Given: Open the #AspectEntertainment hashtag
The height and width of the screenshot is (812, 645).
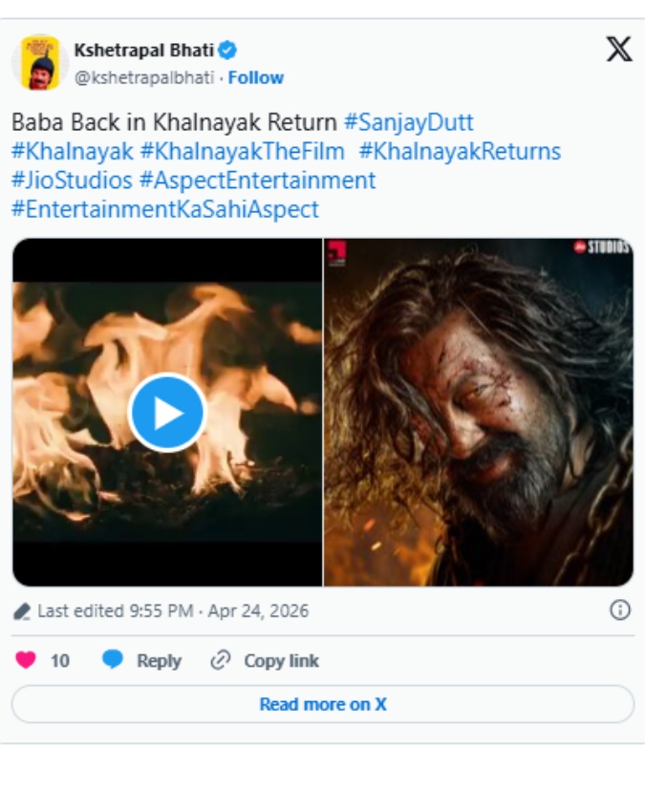Looking at the screenshot, I should click(x=257, y=180).
